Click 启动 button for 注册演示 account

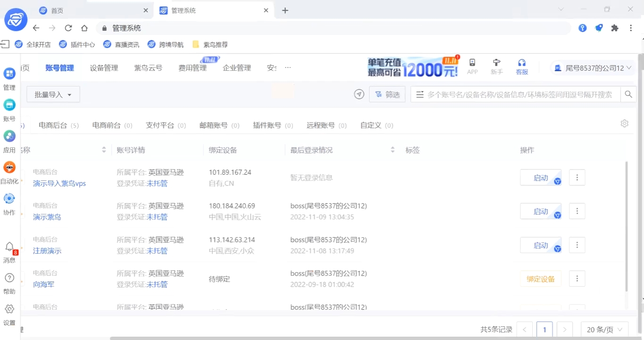541,246
